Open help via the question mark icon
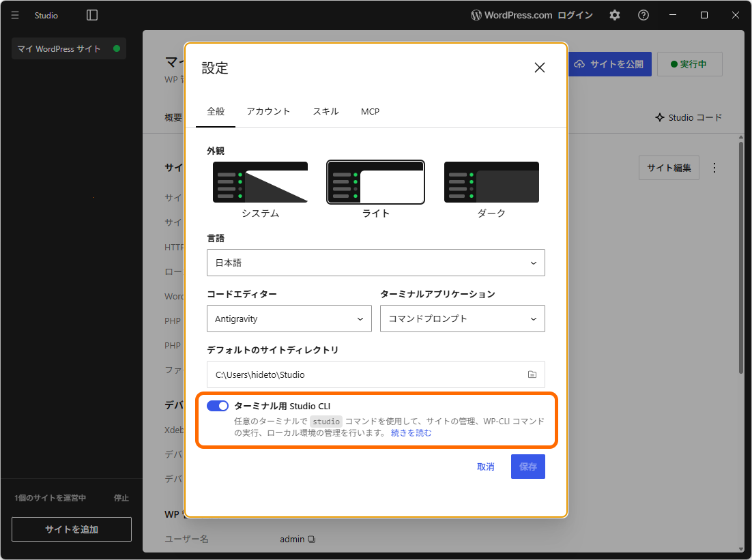Viewport: 752px width, 560px height. 643,15
